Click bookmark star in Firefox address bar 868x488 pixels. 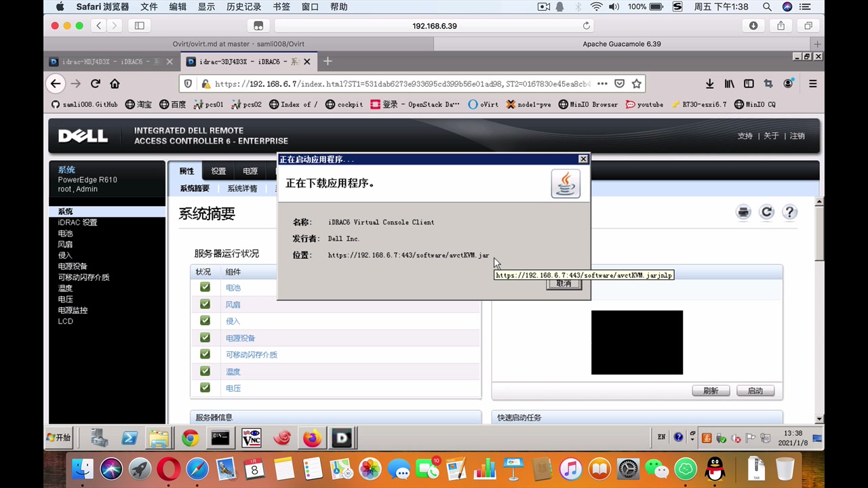tap(636, 84)
